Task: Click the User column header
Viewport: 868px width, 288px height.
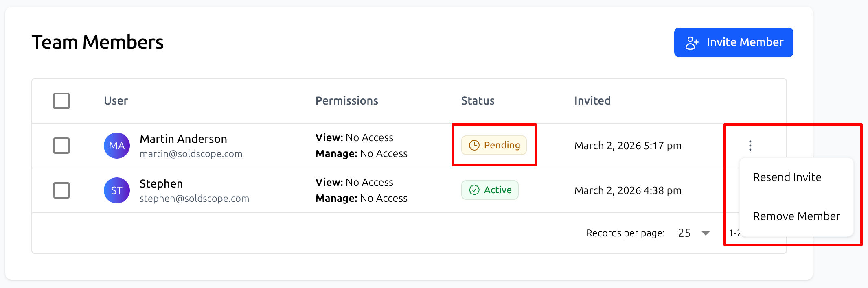Action: 116,101
